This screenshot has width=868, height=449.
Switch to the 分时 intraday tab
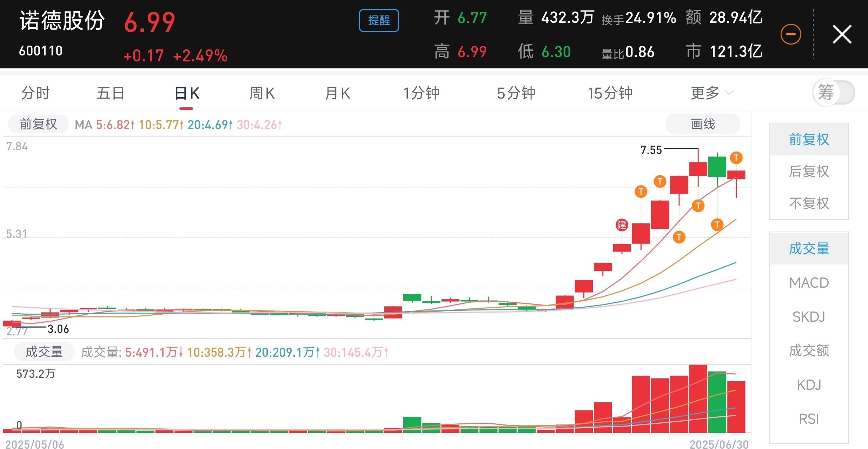point(35,93)
